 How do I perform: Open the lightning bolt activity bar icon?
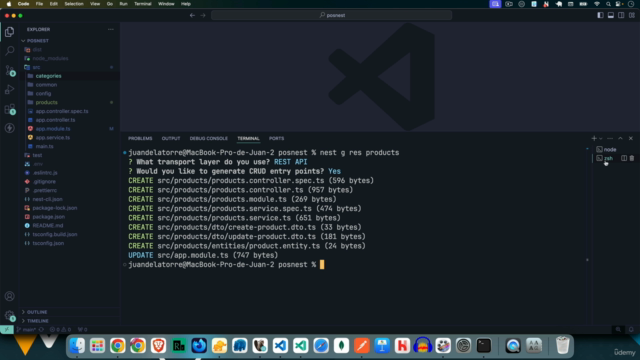click(9, 128)
